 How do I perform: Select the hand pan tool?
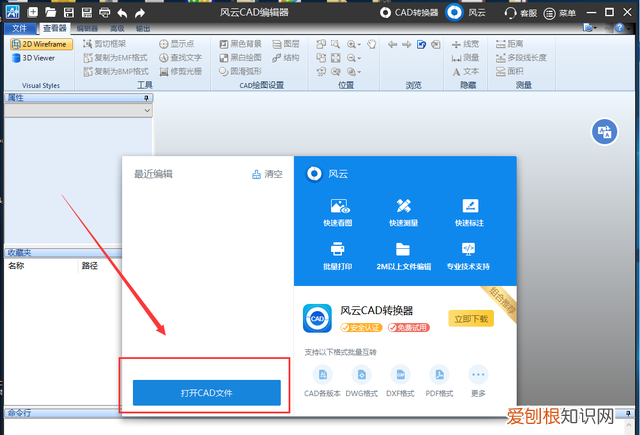tap(371, 44)
